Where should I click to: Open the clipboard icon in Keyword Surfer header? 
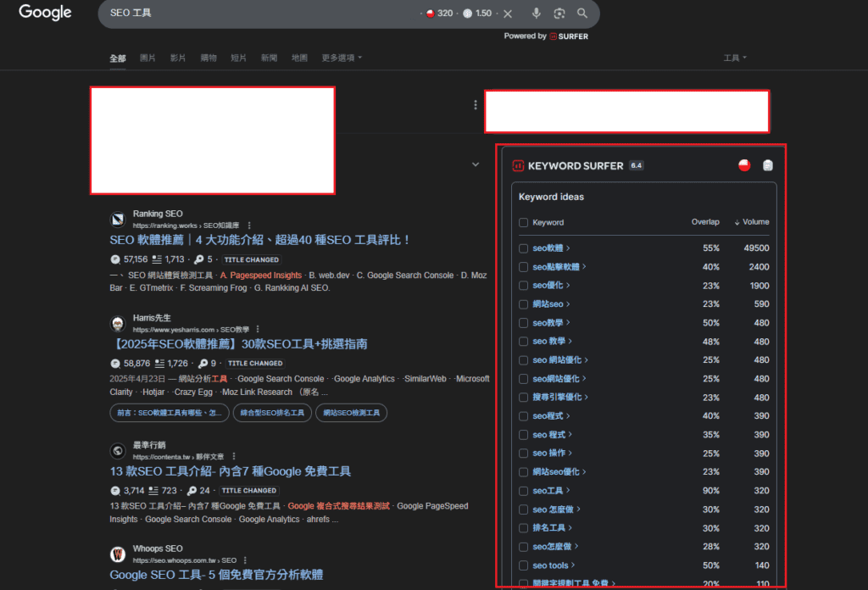tap(768, 165)
